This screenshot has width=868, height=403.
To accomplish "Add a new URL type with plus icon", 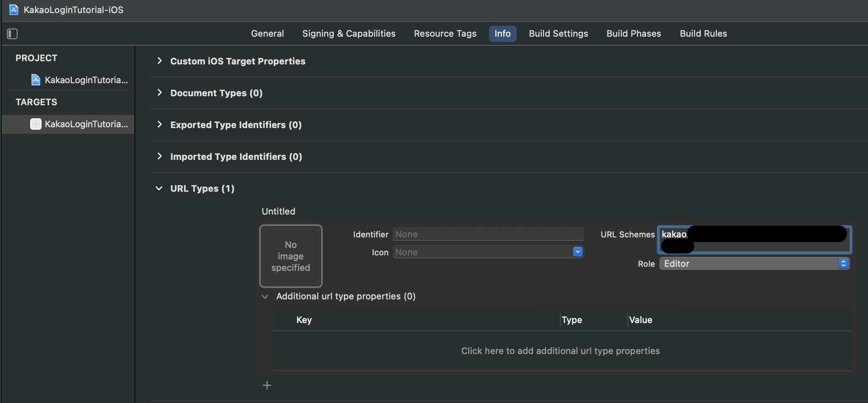I will click(267, 385).
